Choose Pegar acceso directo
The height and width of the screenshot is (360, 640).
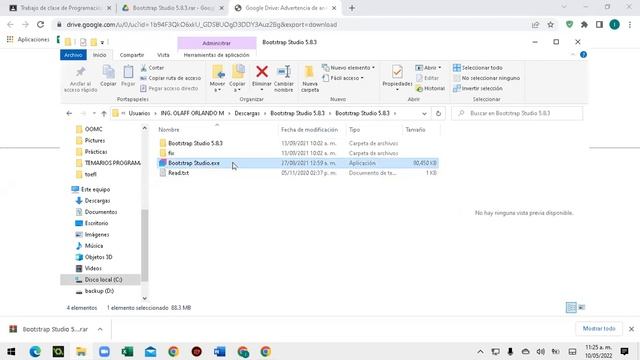[169, 88]
